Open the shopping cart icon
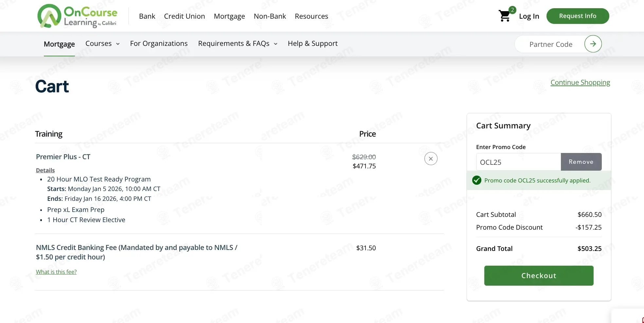The image size is (644, 323). (504, 16)
